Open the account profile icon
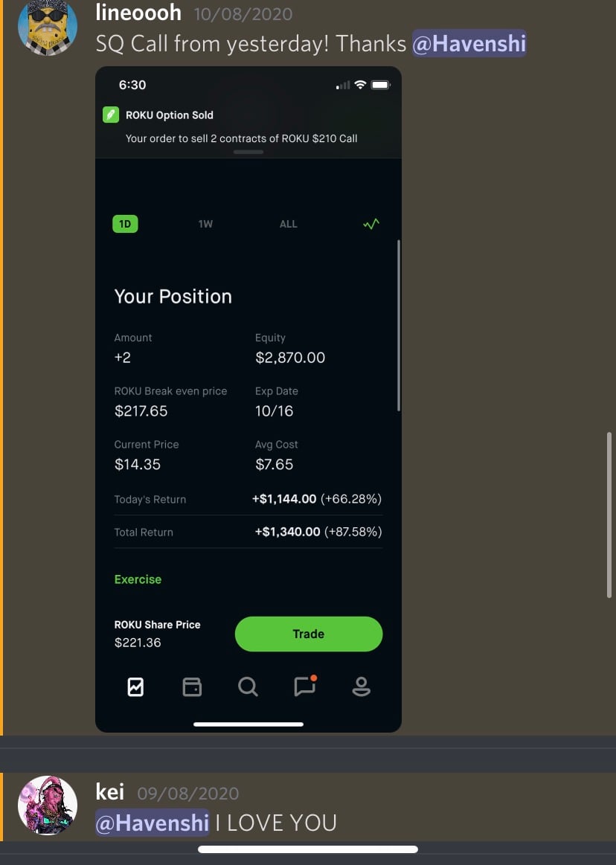Screen dimensions: 616x865 pos(361,686)
